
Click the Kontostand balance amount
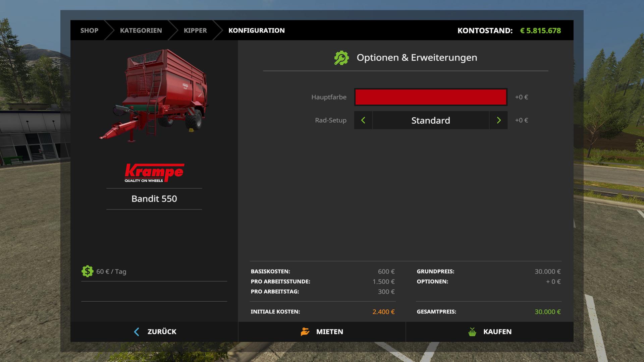(540, 31)
